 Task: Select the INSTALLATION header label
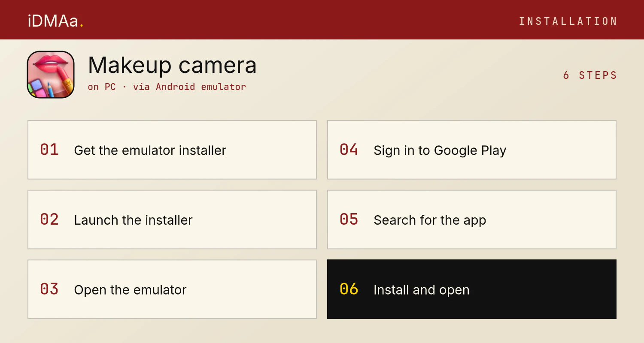coord(568,21)
